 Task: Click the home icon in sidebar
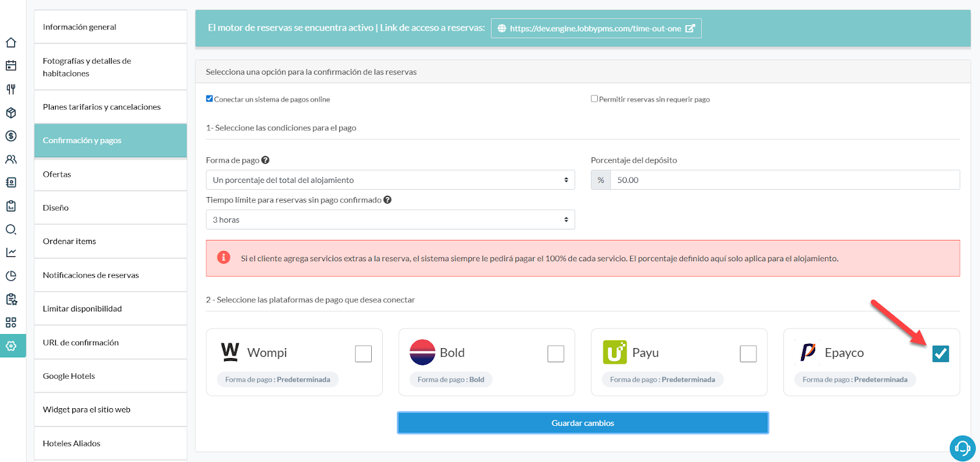pyautogui.click(x=11, y=43)
